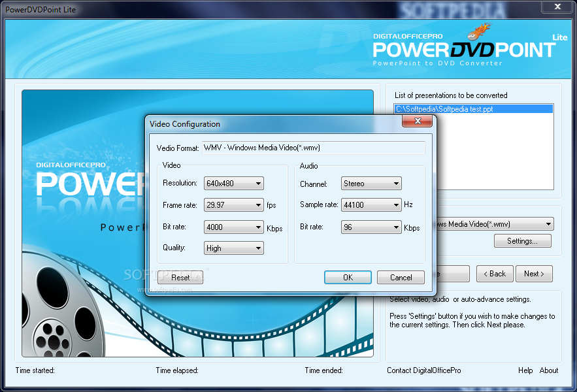Viewport: 577px width, 392px height.
Task: Open the Contact DigitalOfficePro link
Action: tap(424, 370)
